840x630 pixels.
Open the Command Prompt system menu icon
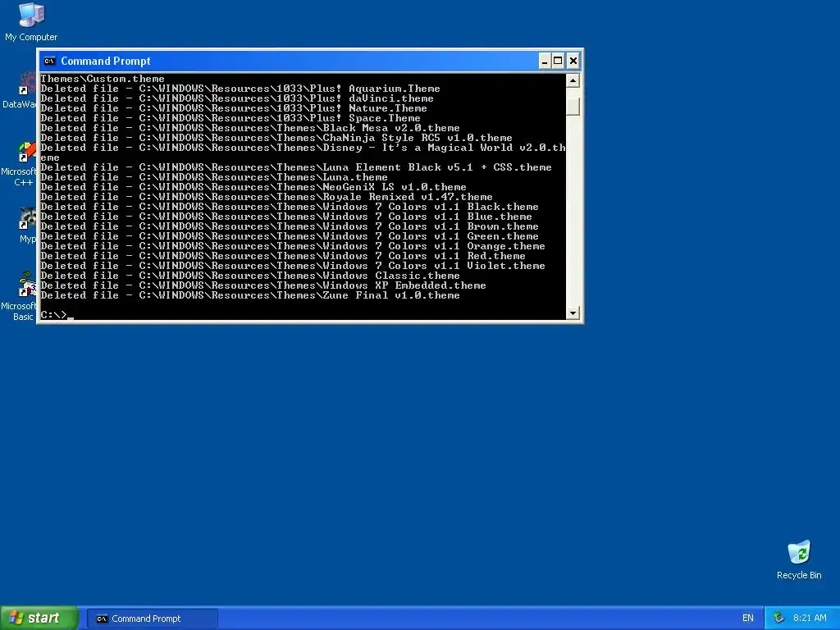[49, 61]
